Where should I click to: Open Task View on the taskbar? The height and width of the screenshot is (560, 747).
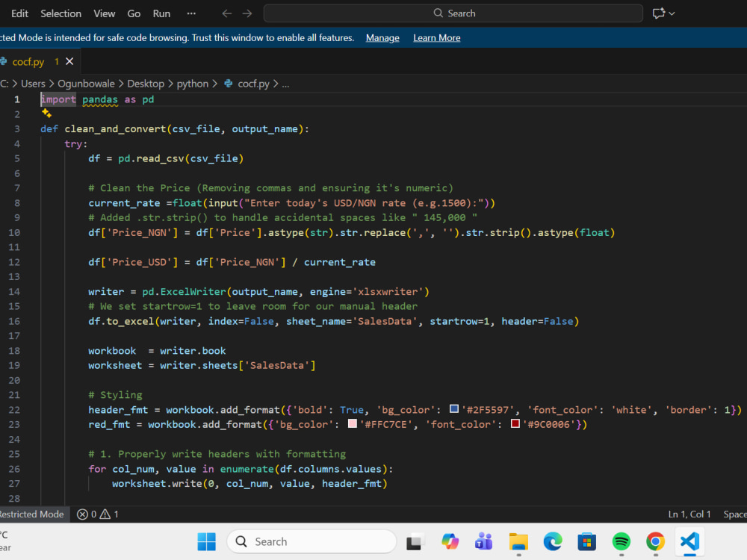pyautogui.click(x=415, y=541)
